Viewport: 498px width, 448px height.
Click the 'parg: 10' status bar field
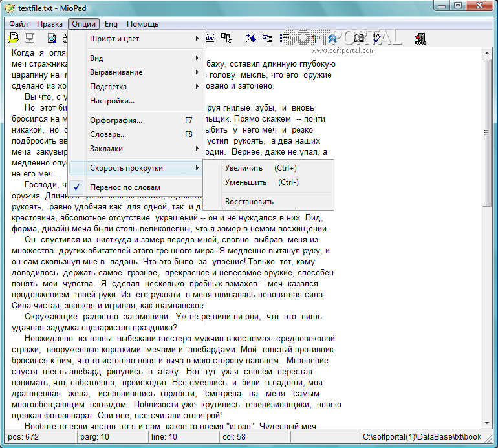111,437
